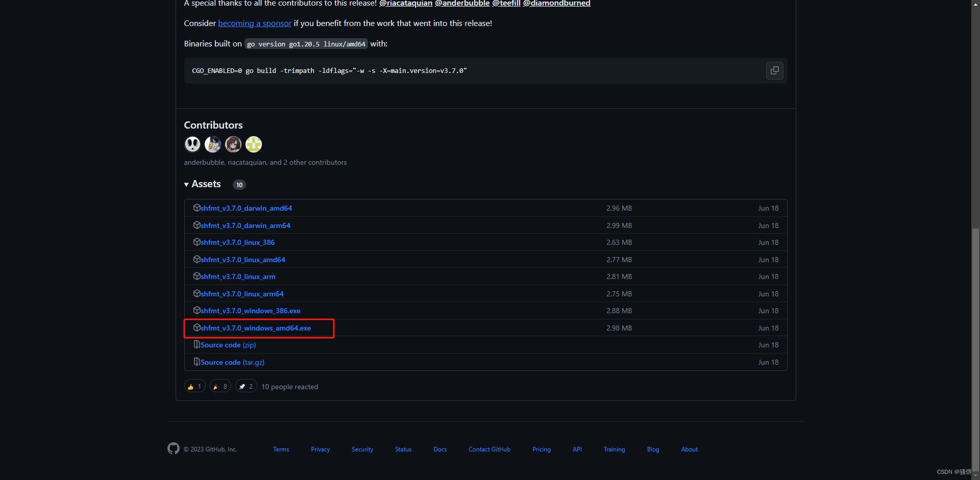
Task: Select the 2.63 MB size in linux_386 row
Action: pyautogui.click(x=619, y=242)
